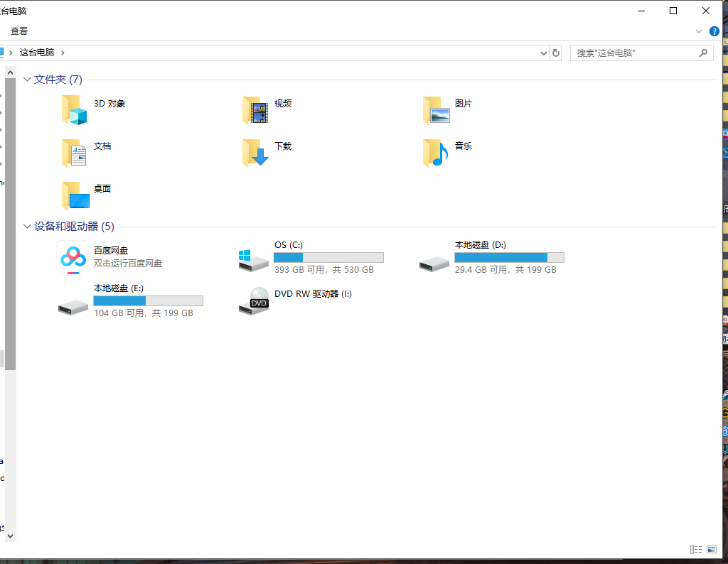Open the address bar history dropdown

543,52
